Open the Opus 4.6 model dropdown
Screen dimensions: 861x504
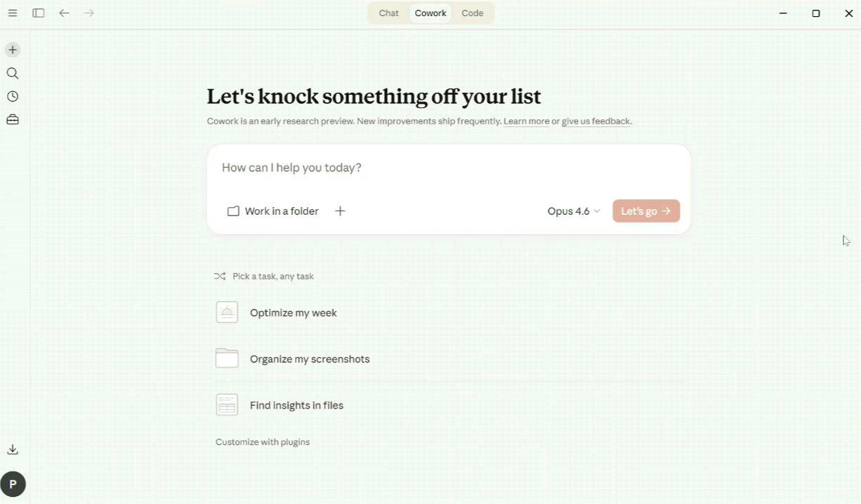pos(573,211)
